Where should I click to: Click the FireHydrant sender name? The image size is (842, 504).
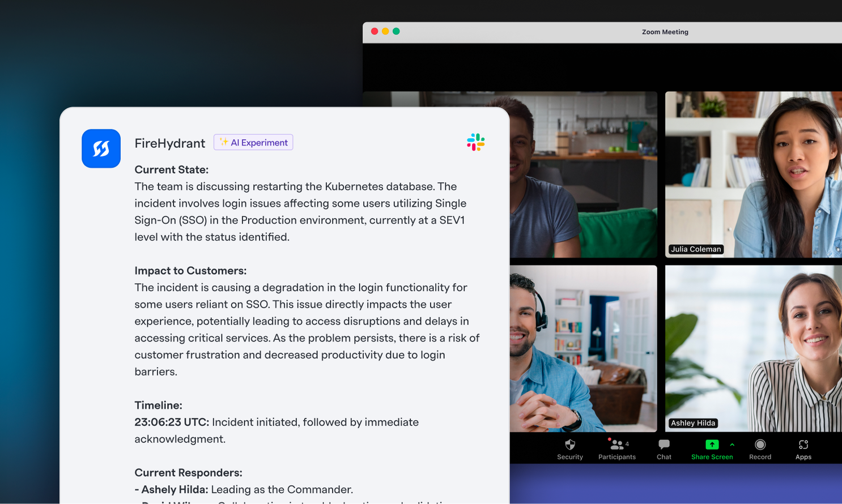click(169, 143)
